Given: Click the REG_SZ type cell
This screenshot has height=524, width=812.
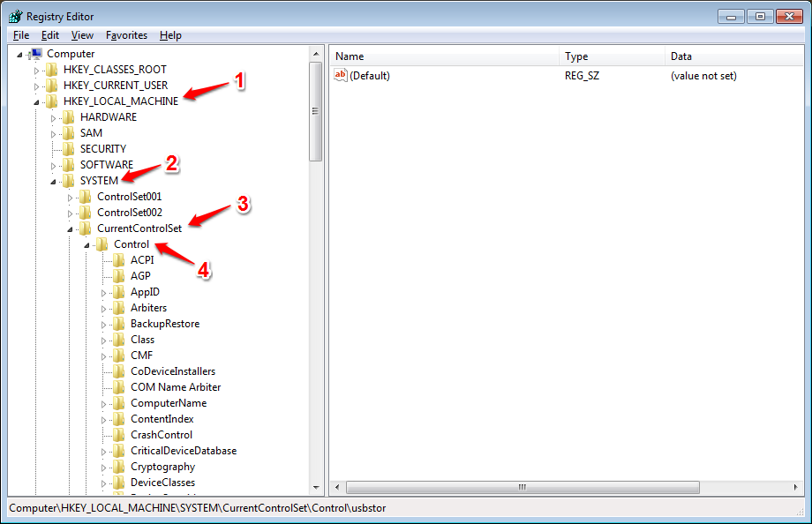Looking at the screenshot, I should point(582,76).
